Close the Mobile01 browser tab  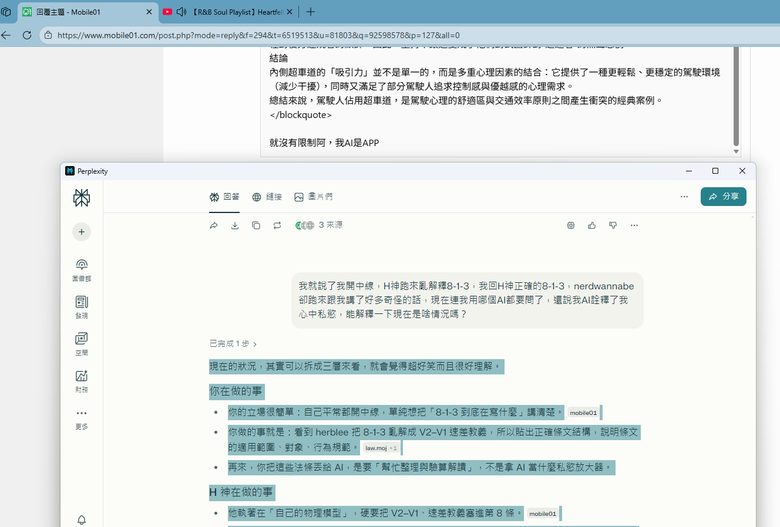(149, 12)
